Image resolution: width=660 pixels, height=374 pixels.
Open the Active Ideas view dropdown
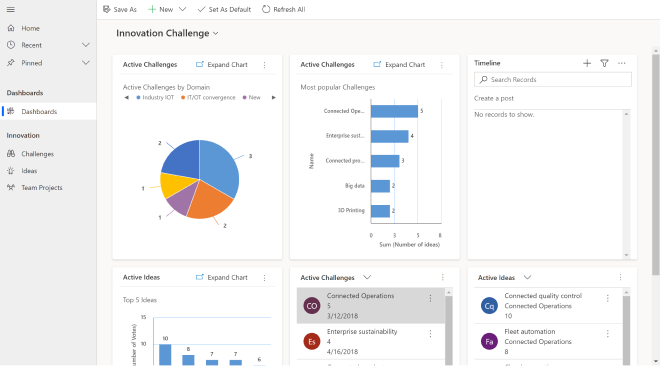(x=527, y=277)
